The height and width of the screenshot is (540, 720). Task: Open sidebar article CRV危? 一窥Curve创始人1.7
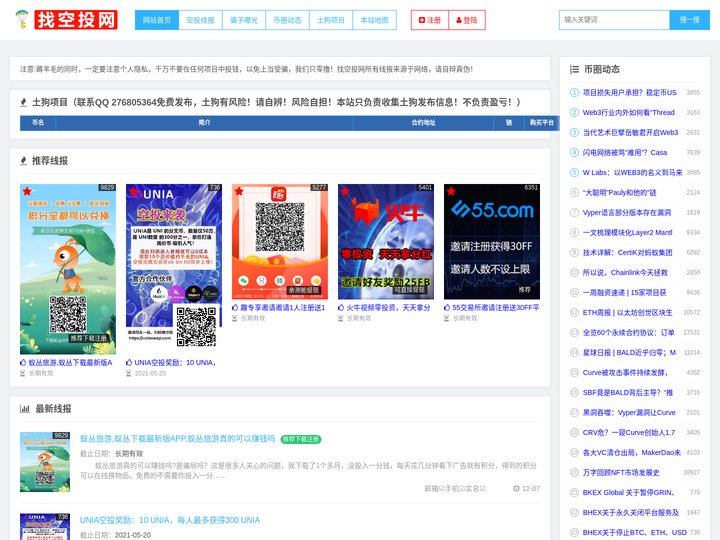(x=629, y=432)
